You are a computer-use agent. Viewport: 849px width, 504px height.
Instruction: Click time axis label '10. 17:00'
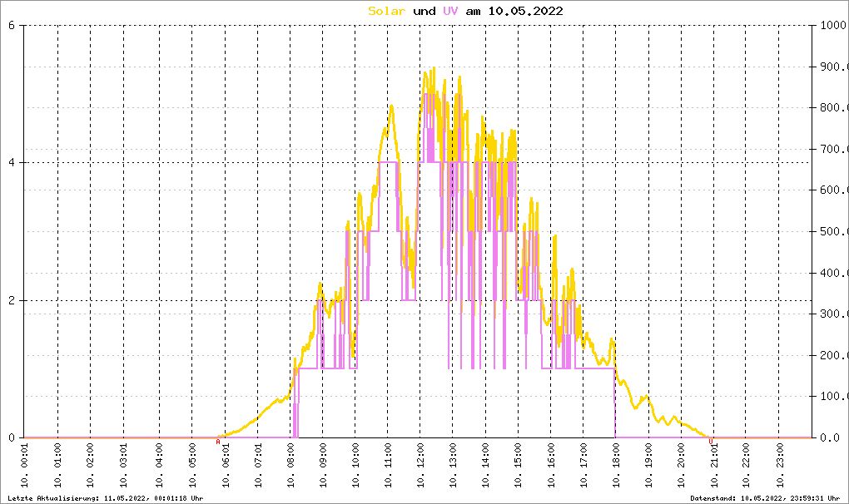tap(583, 465)
